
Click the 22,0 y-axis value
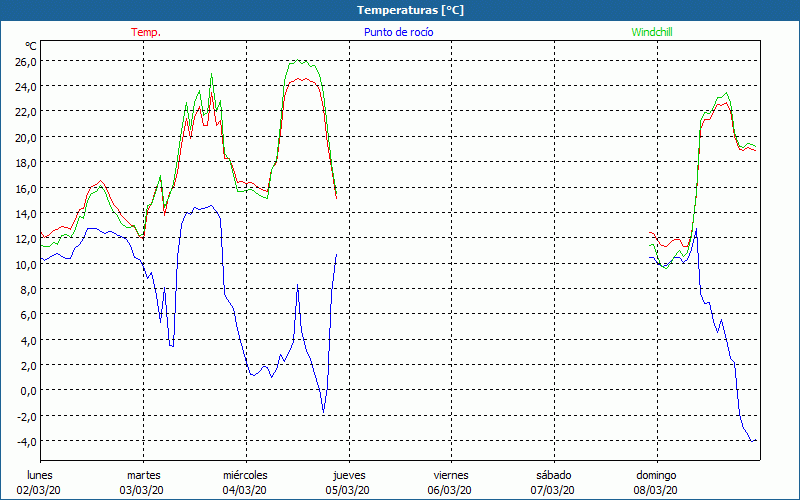coord(26,112)
